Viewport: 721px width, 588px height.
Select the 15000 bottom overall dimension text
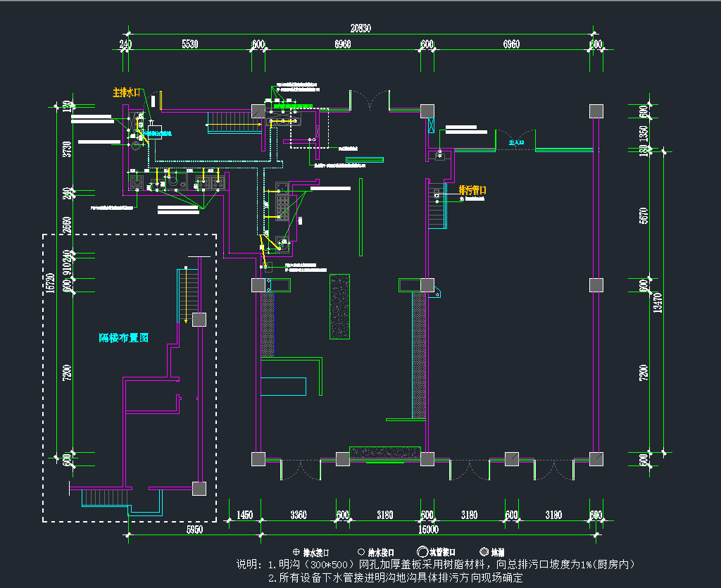pos(428,530)
